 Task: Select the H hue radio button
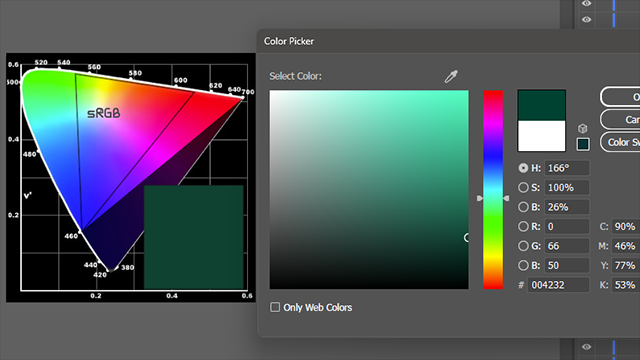pos(523,168)
